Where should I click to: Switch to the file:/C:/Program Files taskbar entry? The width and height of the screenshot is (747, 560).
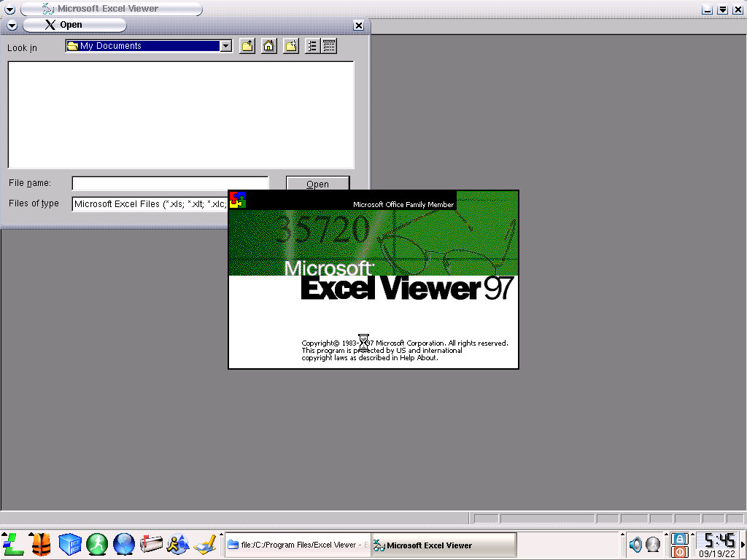tap(298, 545)
